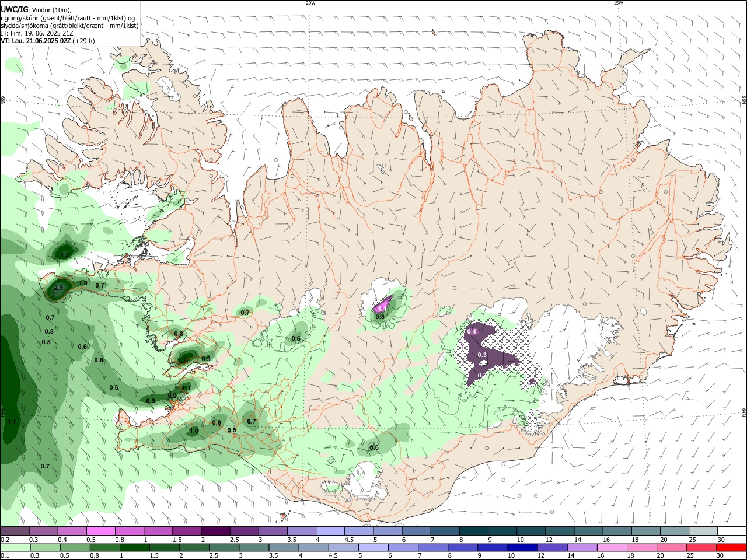This screenshot has height=560, width=747.
Task: Click the 15W longitude label
Action: [x=618, y=3]
